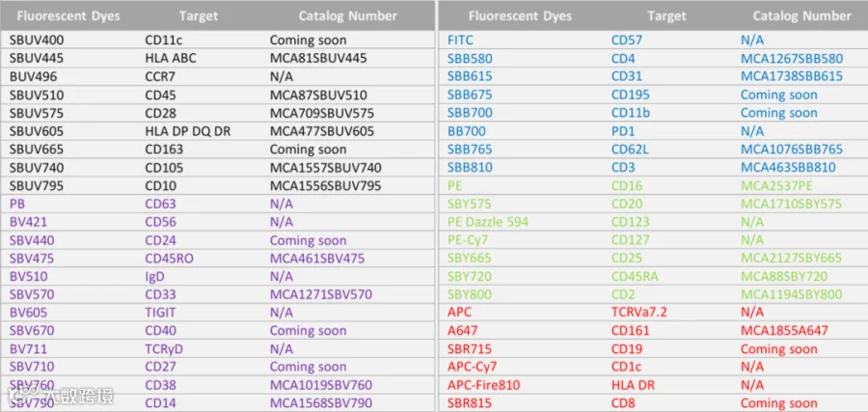Viewport: 868px width, 412px height.
Task: Click the red TCRVa7.2 target cell
Action: pos(638,313)
